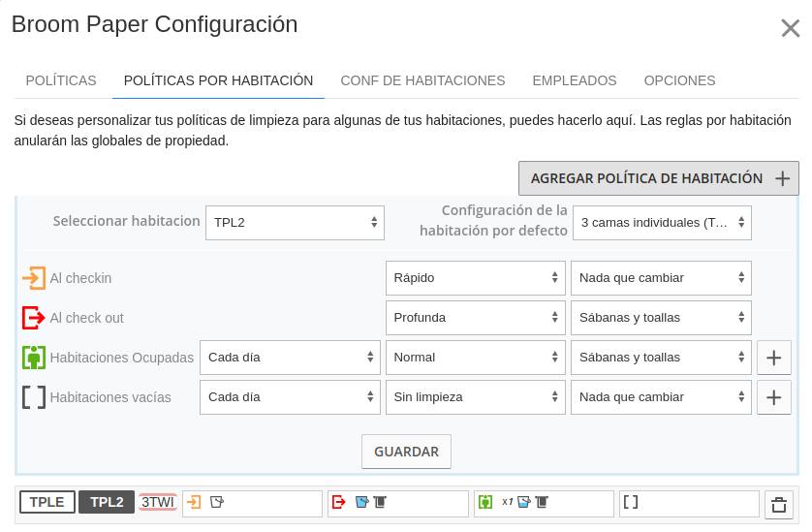812x532 pixels.
Task: Click the towel icon in occupied summary
Action: tap(542, 501)
